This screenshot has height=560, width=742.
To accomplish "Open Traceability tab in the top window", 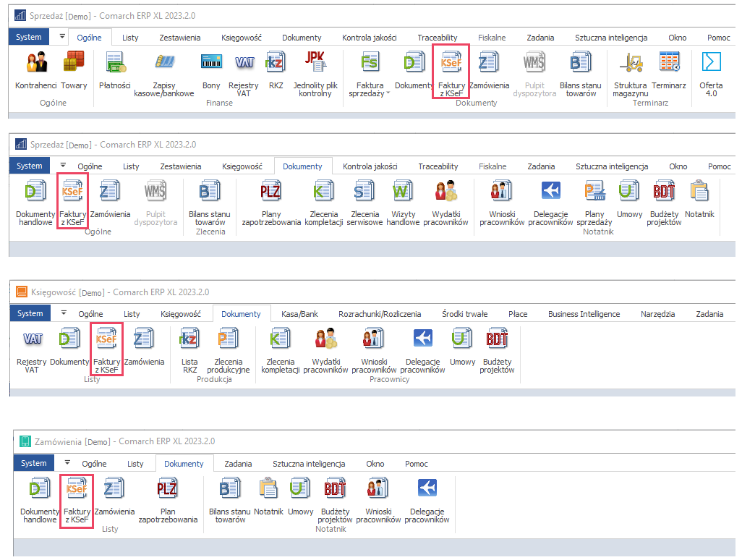I will point(438,38).
